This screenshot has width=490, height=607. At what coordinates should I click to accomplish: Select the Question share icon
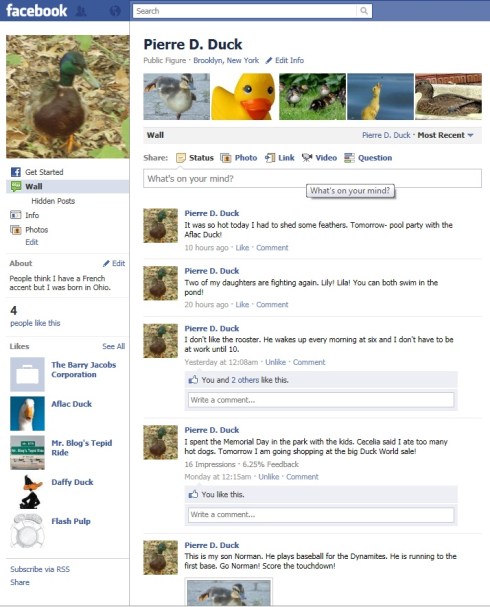tap(350, 158)
